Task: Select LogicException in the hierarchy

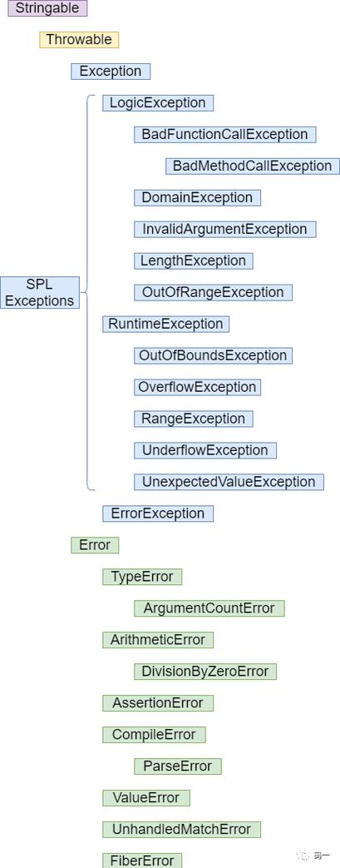Action: point(158,103)
